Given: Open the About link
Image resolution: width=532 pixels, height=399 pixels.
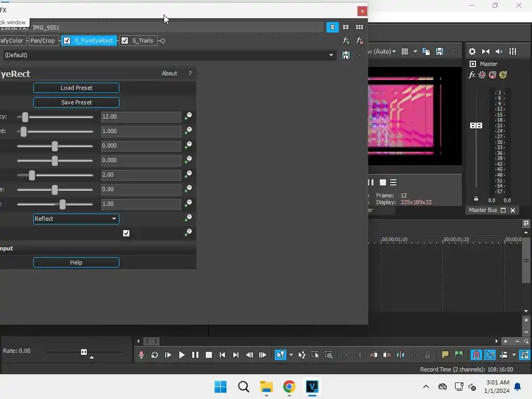Looking at the screenshot, I should pos(169,73).
